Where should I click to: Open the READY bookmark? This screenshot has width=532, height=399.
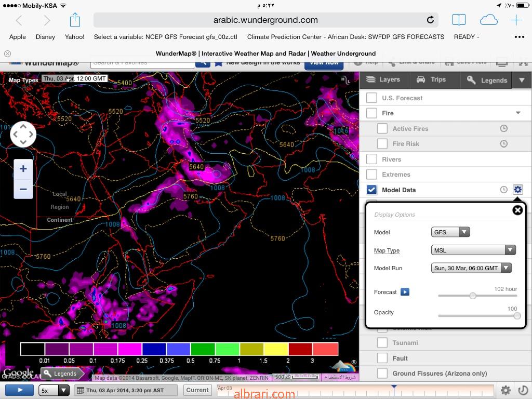(x=466, y=37)
